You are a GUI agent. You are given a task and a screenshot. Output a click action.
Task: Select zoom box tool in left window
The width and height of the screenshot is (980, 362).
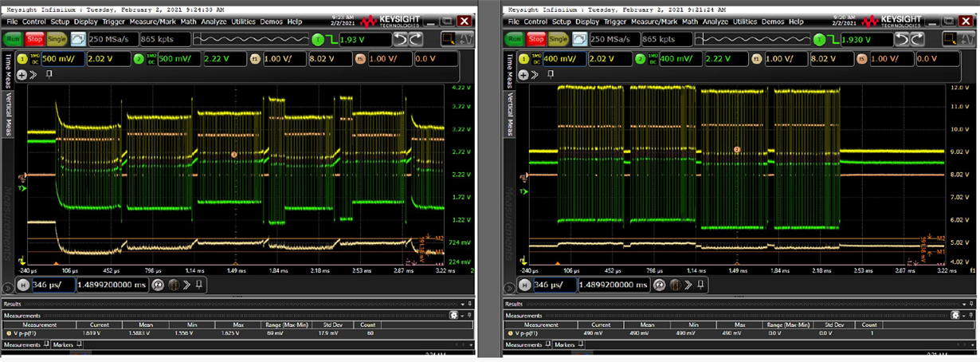click(449, 39)
